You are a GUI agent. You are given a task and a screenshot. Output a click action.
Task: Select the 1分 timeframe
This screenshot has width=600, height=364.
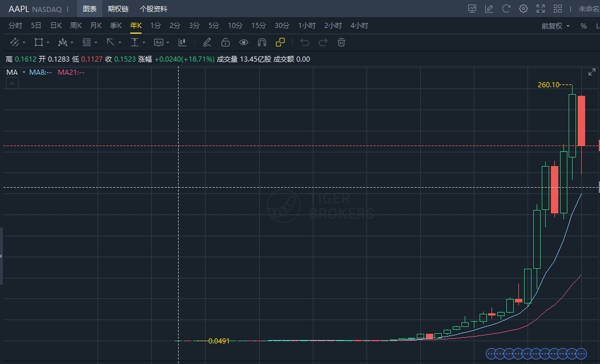(155, 26)
